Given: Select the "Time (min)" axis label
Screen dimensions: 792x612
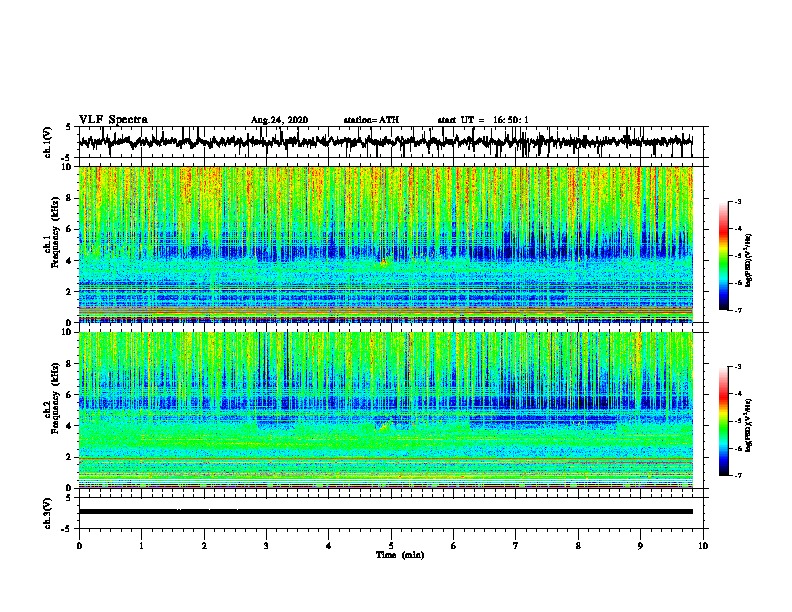Looking at the screenshot, I should (x=400, y=555).
